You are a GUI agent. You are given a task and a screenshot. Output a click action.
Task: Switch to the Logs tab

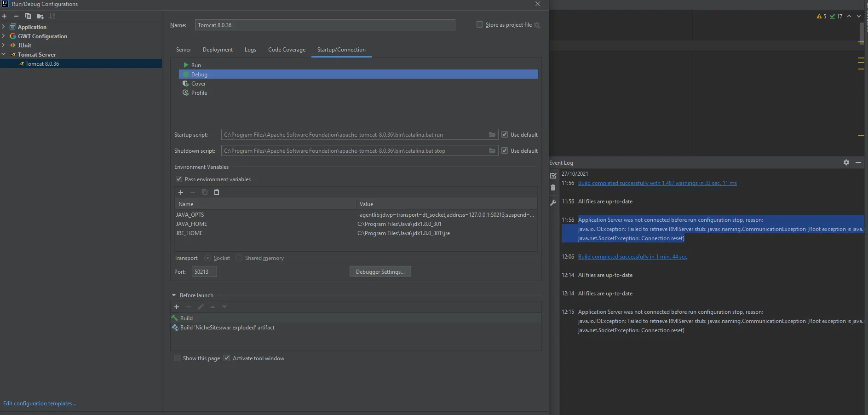[x=250, y=50]
